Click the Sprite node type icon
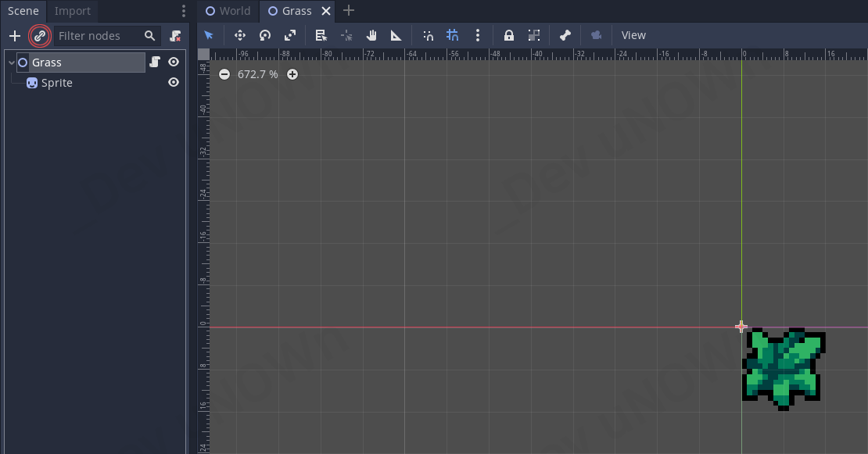The image size is (868, 454). click(x=32, y=83)
